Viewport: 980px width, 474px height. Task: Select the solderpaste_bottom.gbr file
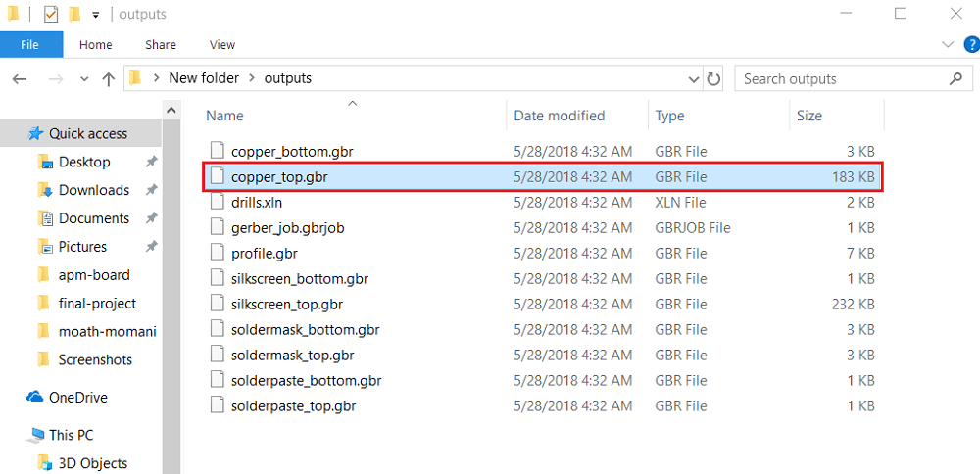(542, 380)
